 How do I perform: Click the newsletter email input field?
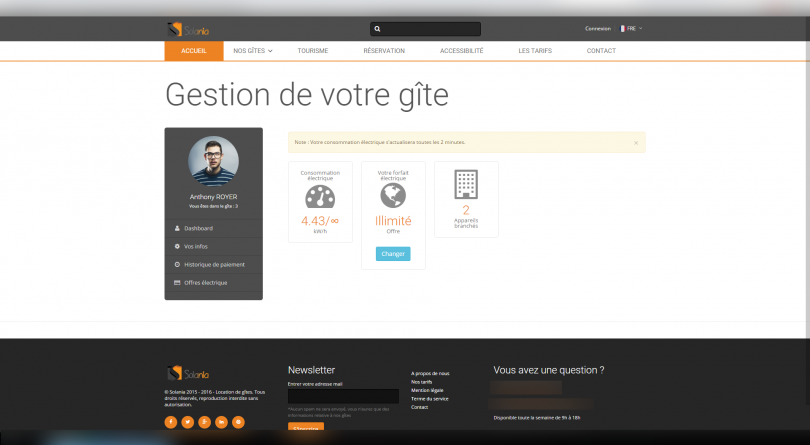343,396
